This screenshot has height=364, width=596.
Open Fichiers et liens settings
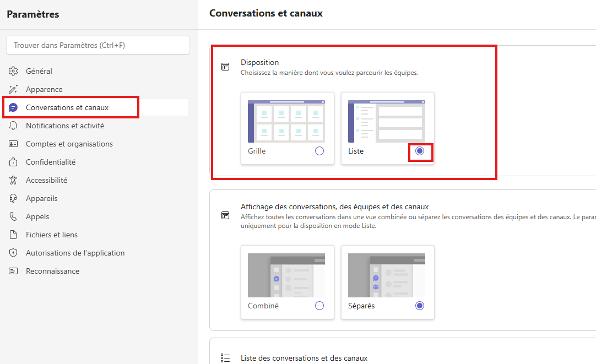[x=52, y=235]
